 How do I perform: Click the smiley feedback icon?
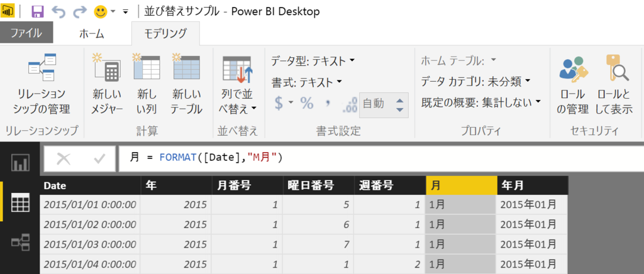(100, 12)
